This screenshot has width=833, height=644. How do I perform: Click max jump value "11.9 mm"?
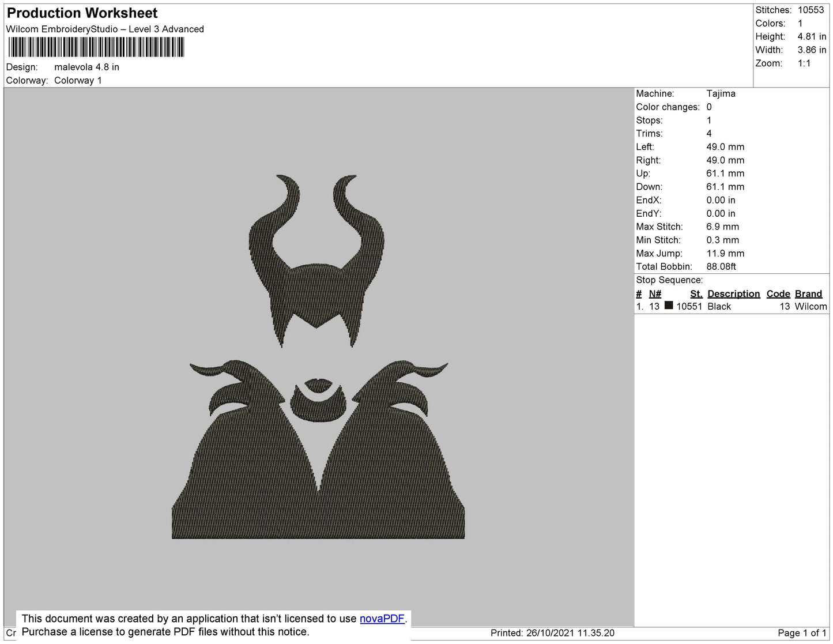[725, 253]
